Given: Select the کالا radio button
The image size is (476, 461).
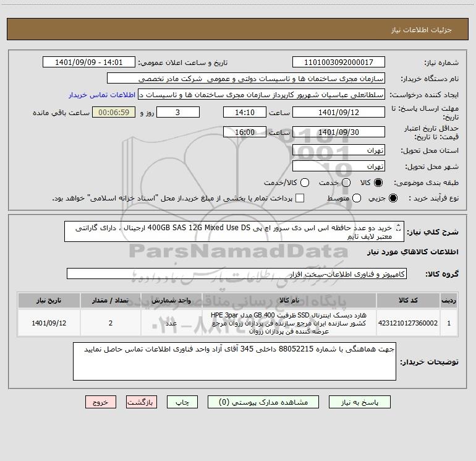Looking at the screenshot, I should pos(378,183).
